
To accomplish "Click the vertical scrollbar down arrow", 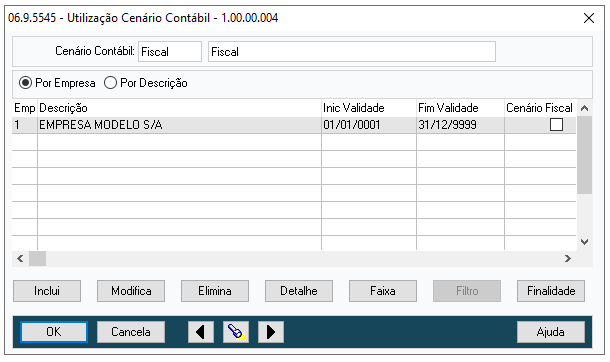I will pyautogui.click(x=584, y=242).
